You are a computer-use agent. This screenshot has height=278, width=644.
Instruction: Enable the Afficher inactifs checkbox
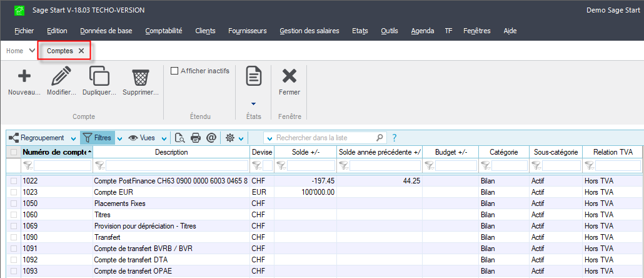174,71
